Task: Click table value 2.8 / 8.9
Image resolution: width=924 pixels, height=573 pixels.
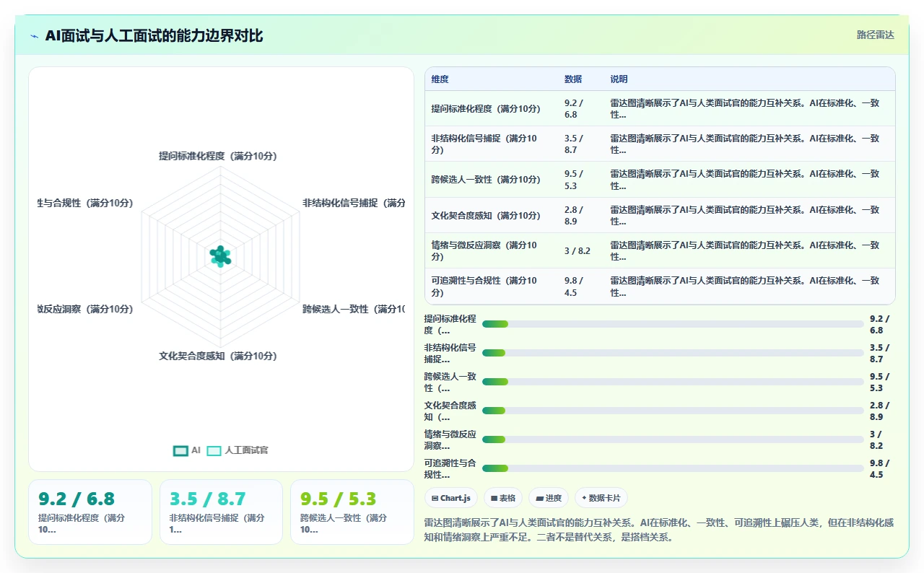Action: (574, 215)
